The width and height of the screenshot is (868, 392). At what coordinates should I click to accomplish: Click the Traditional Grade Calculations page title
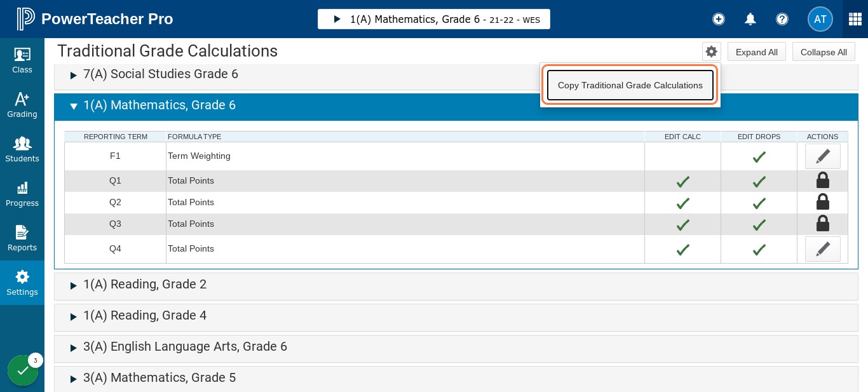(168, 51)
